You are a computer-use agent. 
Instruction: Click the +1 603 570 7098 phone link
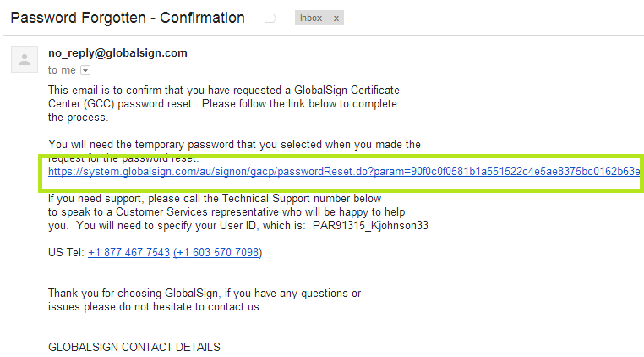click(x=217, y=252)
